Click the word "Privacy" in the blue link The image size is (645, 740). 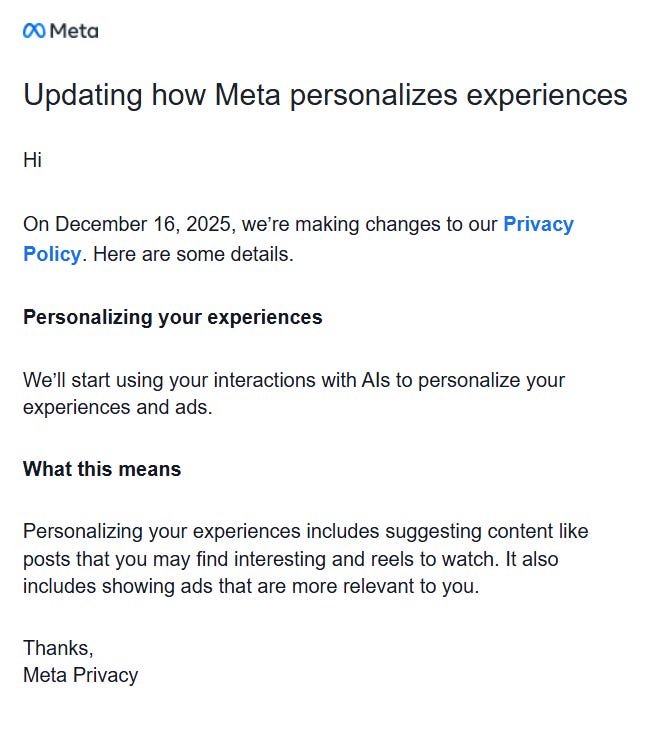[538, 224]
